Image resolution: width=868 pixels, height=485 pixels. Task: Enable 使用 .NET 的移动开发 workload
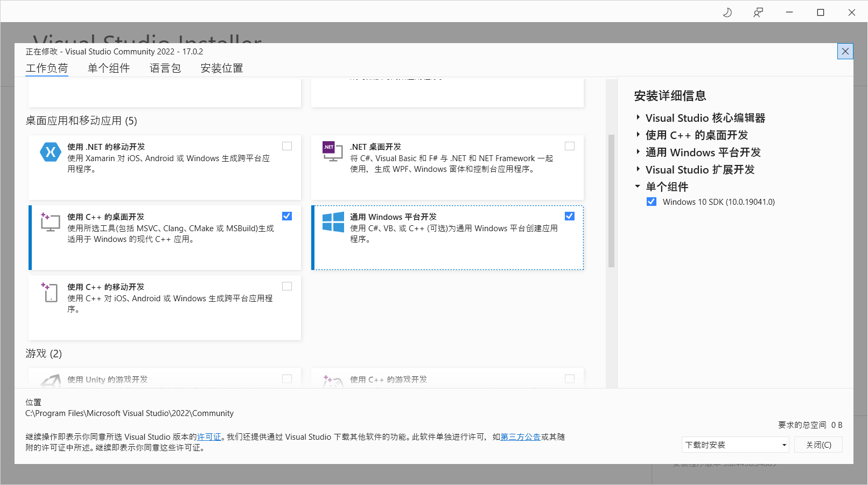(x=286, y=145)
